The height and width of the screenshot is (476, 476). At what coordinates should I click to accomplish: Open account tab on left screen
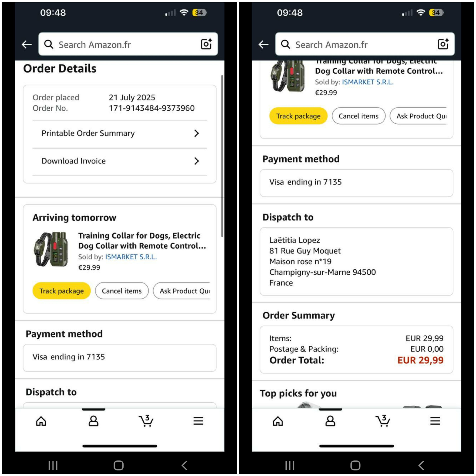[x=93, y=421]
